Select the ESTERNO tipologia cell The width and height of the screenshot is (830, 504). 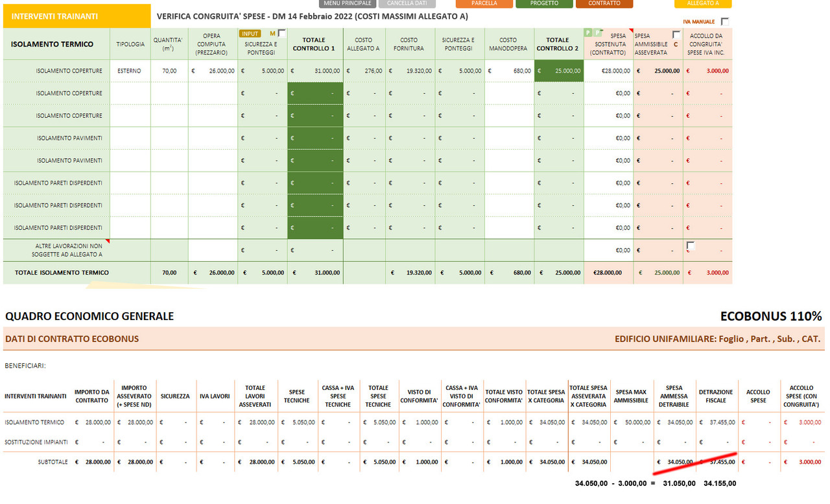[130, 71]
